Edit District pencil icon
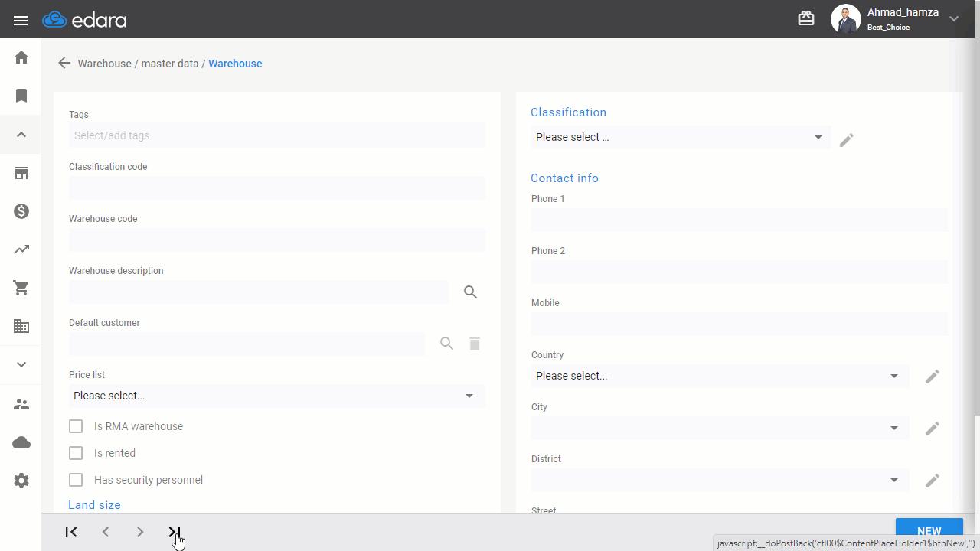Image resolution: width=980 pixels, height=551 pixels. (x=932, y=481)
